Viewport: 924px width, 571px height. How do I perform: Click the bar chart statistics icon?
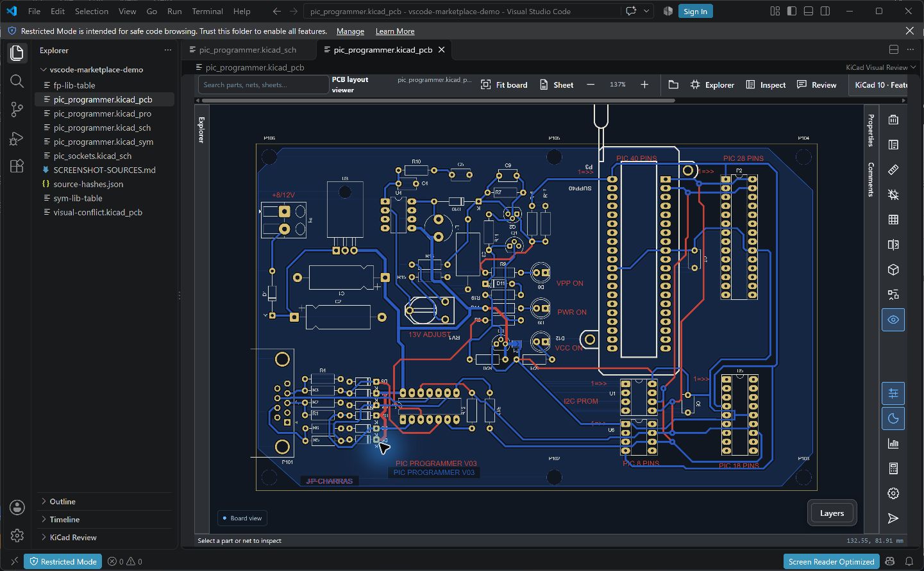[893, 443]
